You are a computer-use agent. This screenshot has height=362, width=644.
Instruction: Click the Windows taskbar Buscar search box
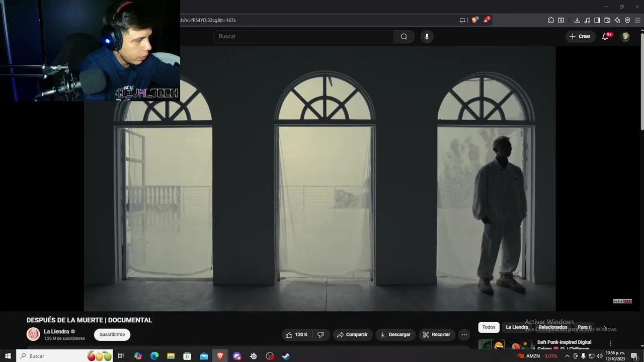coord(64,356)
